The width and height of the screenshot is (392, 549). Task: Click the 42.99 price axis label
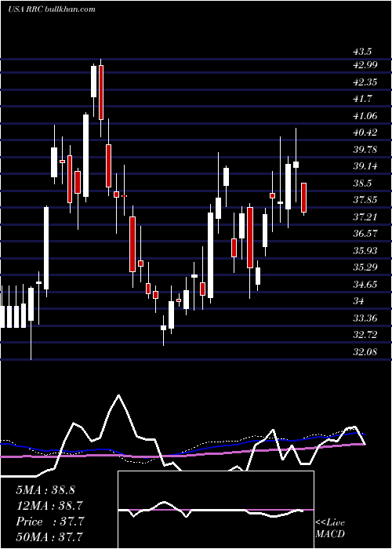pos(365,65)
